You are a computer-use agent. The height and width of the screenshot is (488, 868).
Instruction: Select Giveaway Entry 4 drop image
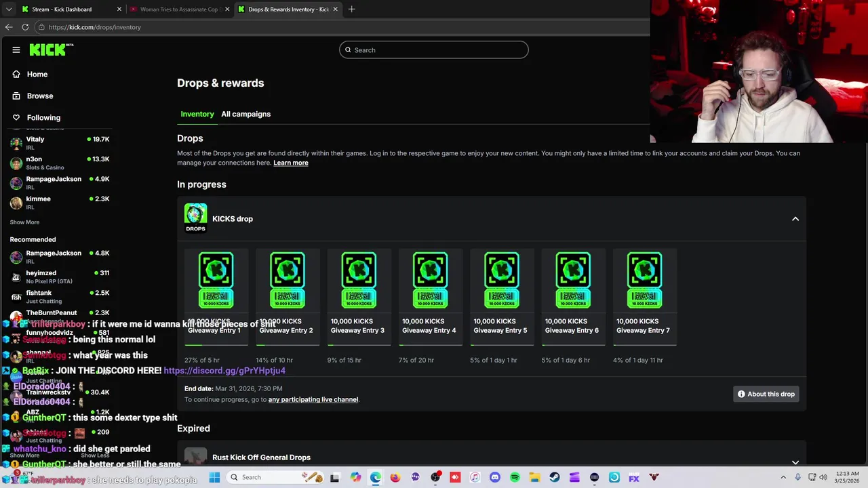coord(430,280)
